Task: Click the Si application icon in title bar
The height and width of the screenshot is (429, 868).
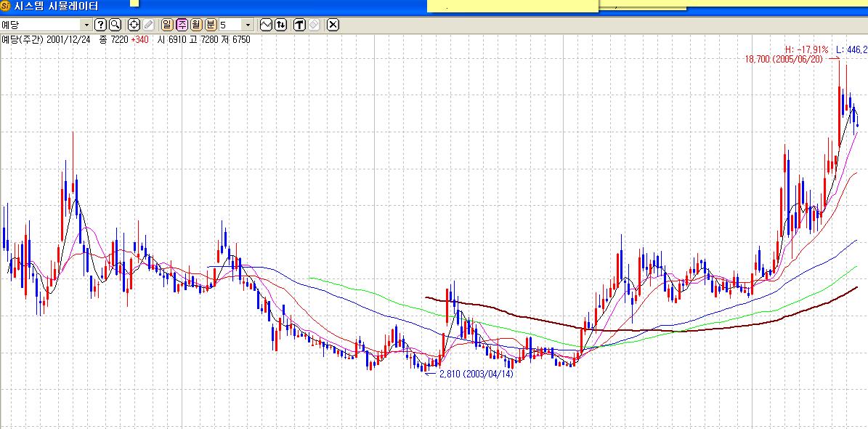Action: [7, 7]
